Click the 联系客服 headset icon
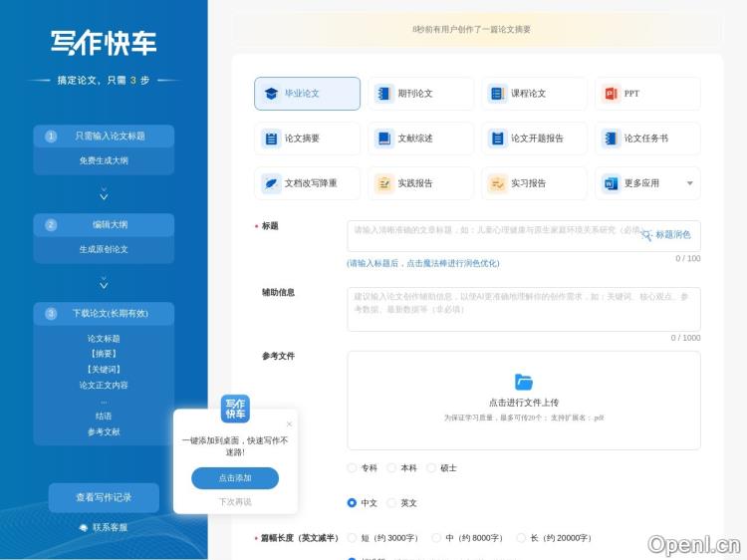This screenshot has width=747, height=560. tap(84, 527)
